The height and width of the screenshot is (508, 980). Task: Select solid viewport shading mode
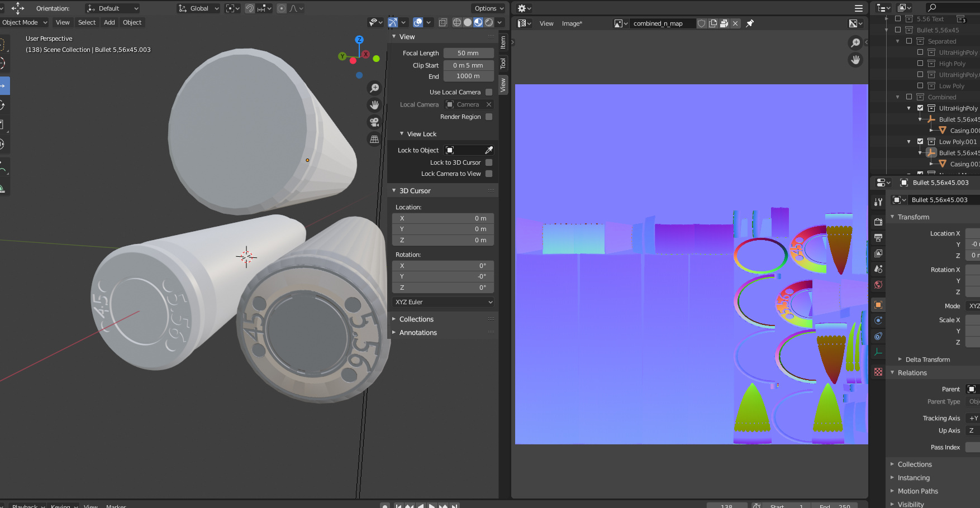[x=468, y=22]
